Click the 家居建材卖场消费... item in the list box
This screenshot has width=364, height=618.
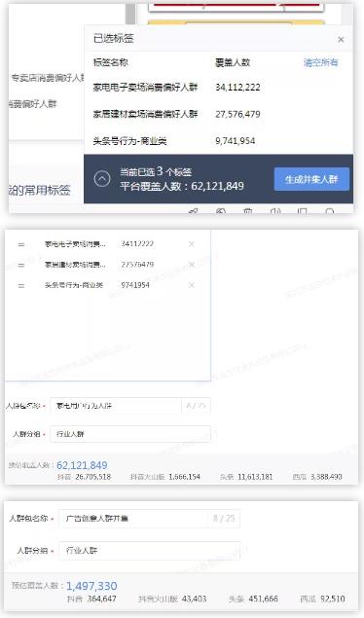(75, 265)
